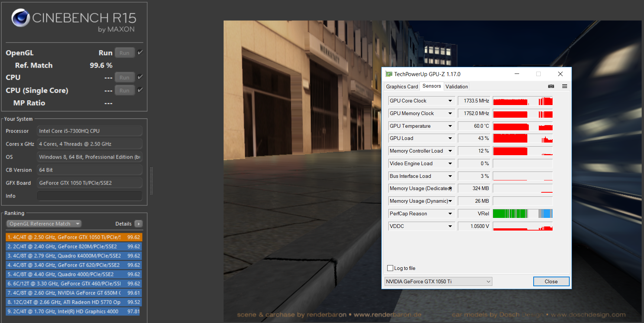Image resolution: width=644 pixels, height=323 pixels.
Task: Select ranking row 9 Intel HD Graphics 4000
Action: pos(74,311)
